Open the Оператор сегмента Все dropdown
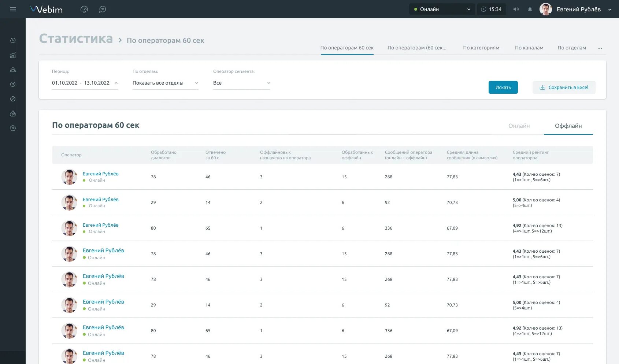Viewport: 619px width, 364px height. pyautogui.click(x=242, y=83)
